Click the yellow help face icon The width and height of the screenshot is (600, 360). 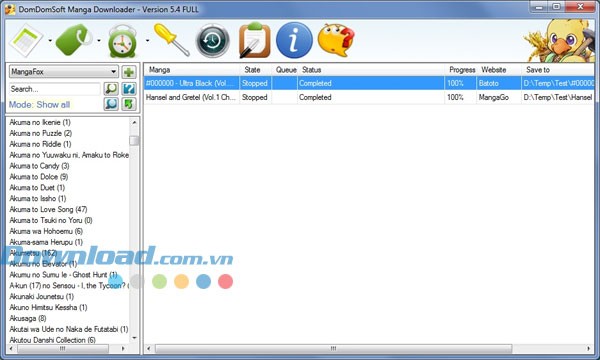pyautogui.click(x=336, y=40)
